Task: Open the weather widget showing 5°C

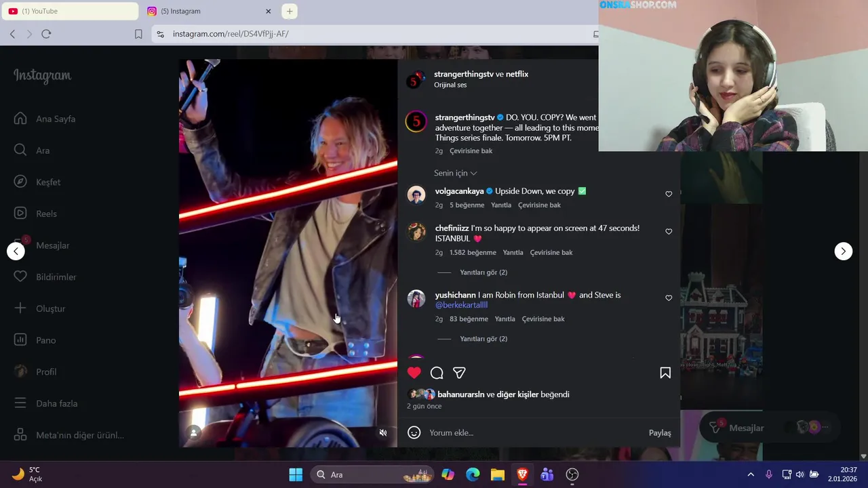Action: point(27,474)
